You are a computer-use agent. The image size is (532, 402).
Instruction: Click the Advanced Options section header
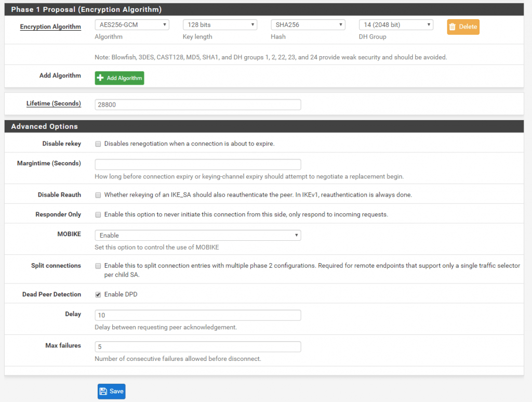264,126
